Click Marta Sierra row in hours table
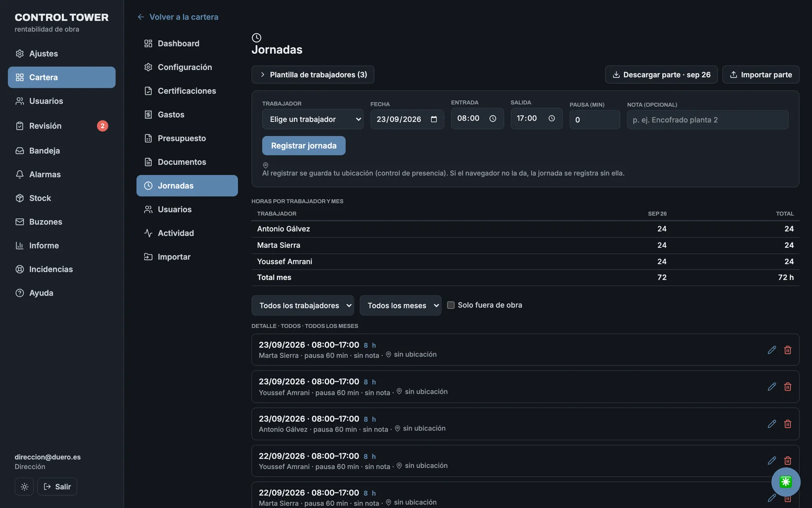 [x=525, y=245]
